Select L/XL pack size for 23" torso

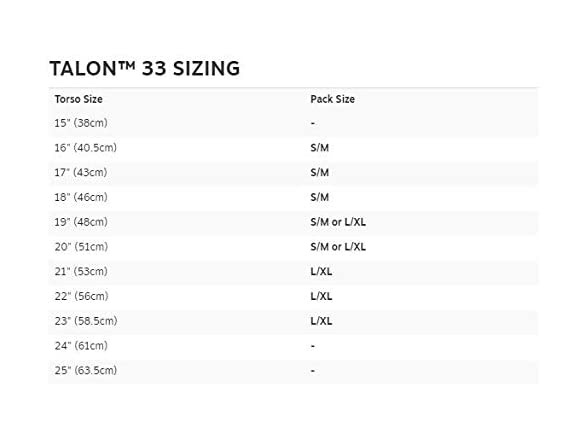(321, 321)
